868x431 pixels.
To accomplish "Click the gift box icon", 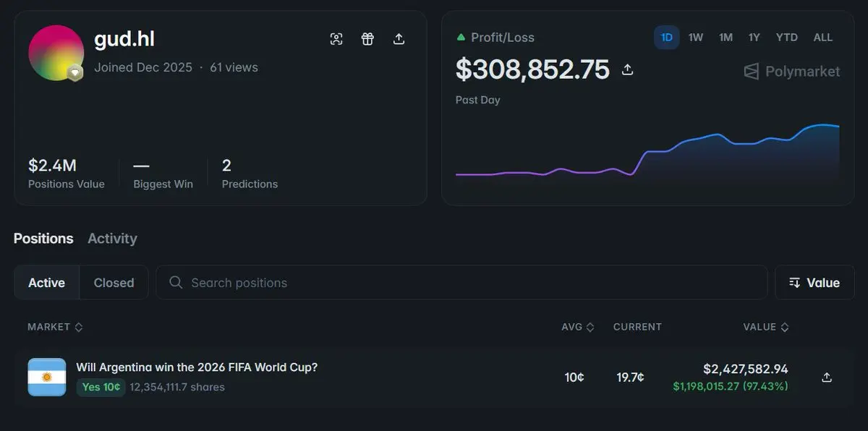I will tap(367, 39).
